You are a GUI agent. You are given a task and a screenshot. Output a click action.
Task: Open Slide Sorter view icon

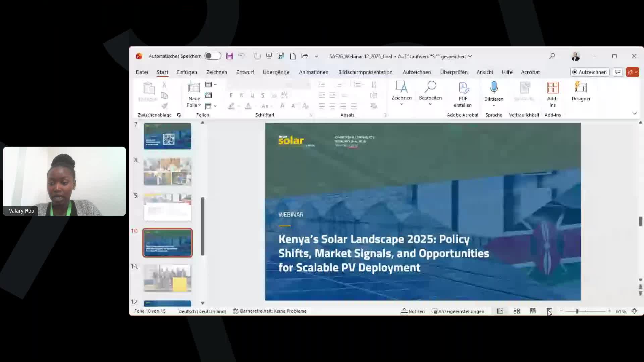point(517,311)
